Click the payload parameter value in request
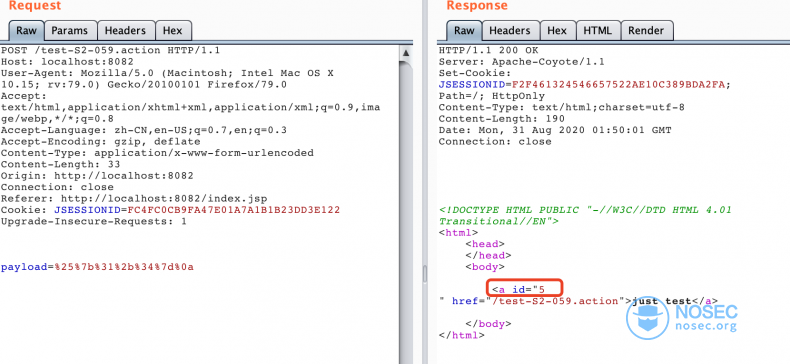The image size is (790, 364). click(123, 267)
